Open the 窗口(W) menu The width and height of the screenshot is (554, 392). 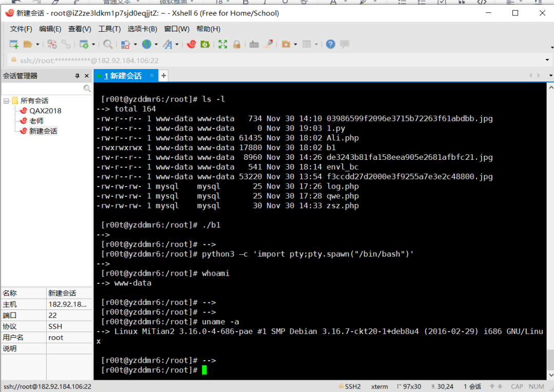(x=176, y=29)
